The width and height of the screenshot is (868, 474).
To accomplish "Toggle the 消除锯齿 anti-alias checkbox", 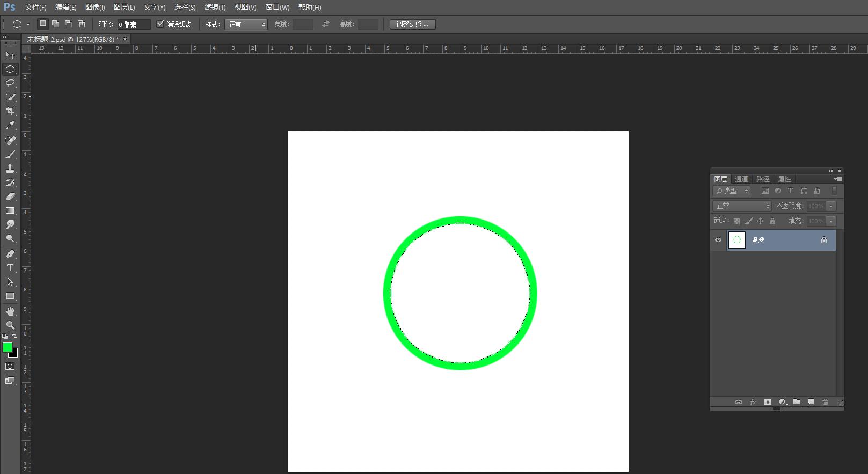I will [x=160, y=24].
